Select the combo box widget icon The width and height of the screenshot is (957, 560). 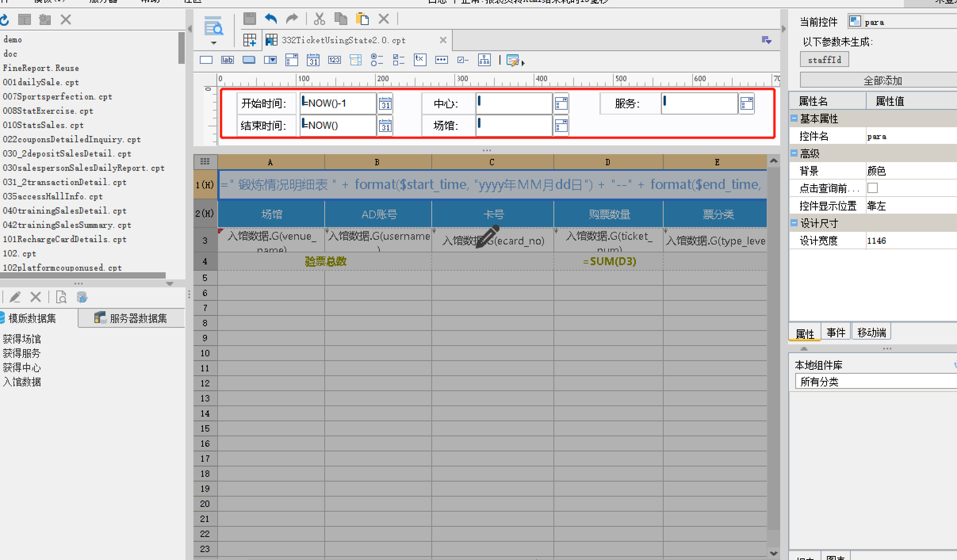(270, 60)
